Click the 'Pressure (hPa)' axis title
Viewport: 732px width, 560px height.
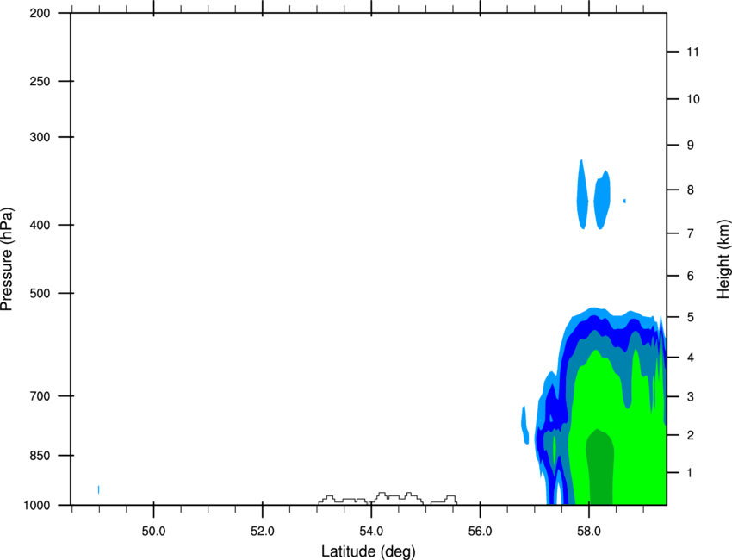(7, 259)
